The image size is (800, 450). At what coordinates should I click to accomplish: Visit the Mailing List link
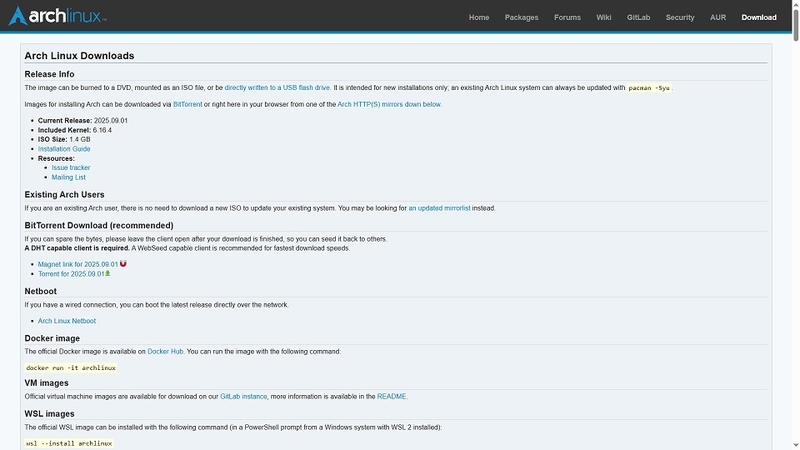68,177
